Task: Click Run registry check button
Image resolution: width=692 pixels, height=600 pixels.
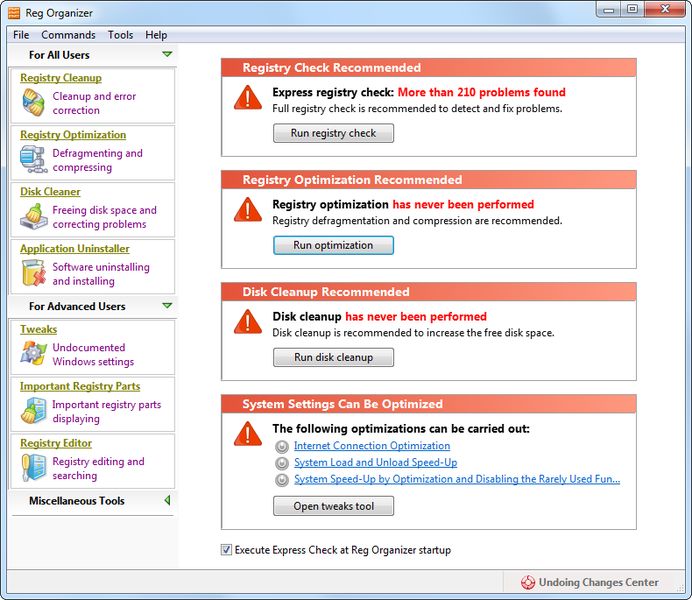Action: [x=333, y=133]
